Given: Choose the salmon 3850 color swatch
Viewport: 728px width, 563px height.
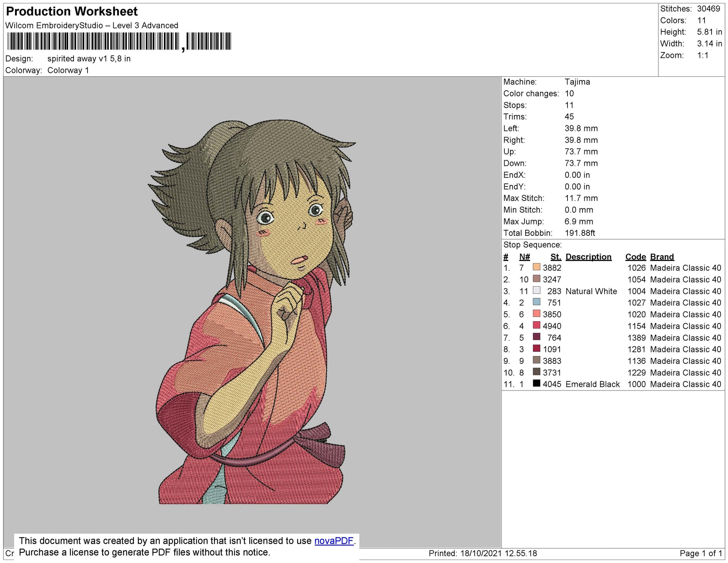Looking at the screenshot, I should [536, 314].
